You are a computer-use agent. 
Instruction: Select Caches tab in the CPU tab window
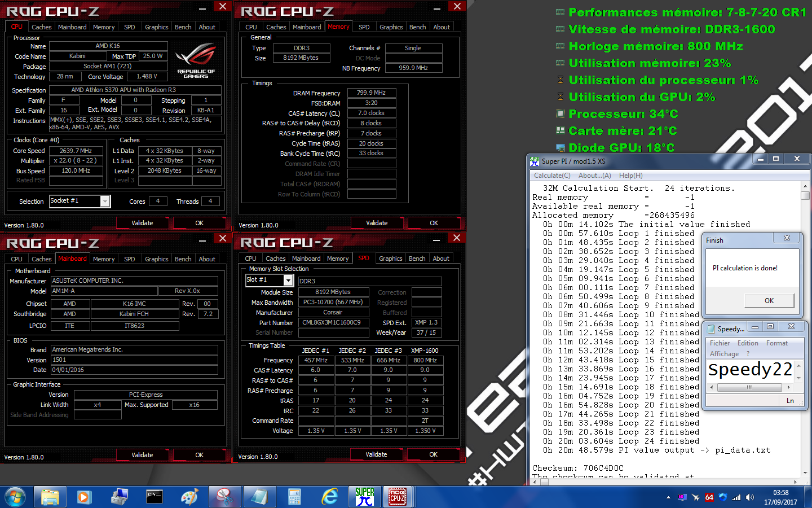[41, 27]
